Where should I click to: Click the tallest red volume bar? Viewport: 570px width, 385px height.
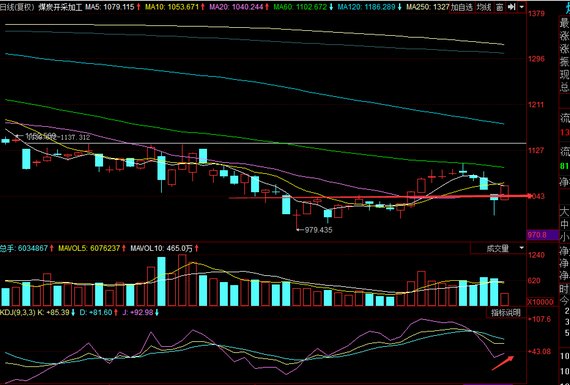point(182,280)
